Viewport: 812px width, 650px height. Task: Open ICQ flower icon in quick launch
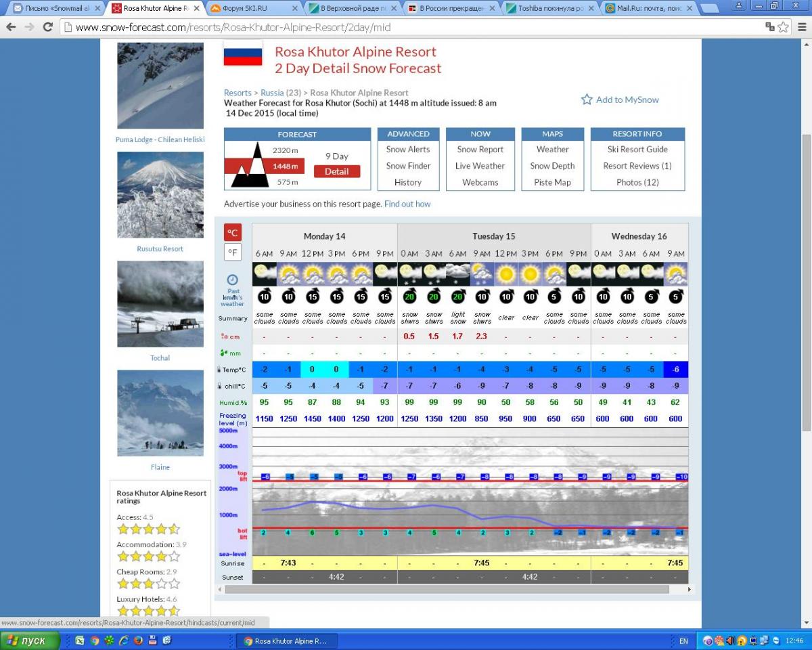[109, 641]
